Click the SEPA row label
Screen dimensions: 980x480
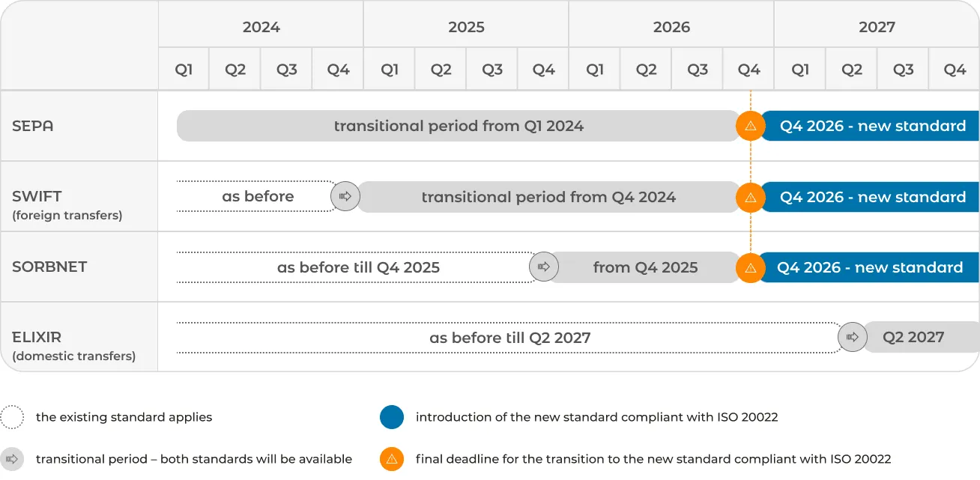pos(33,126)
